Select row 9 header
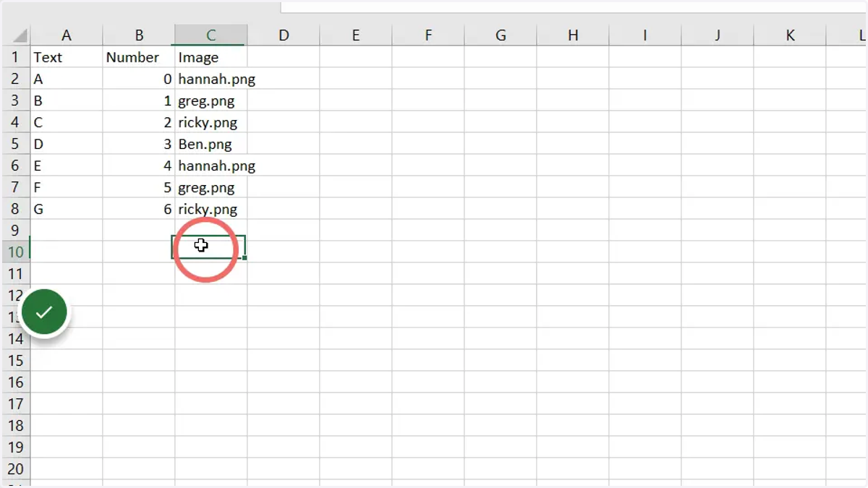Screen dimensions: 868x488 pyautogui.click(x=16, y=231)
